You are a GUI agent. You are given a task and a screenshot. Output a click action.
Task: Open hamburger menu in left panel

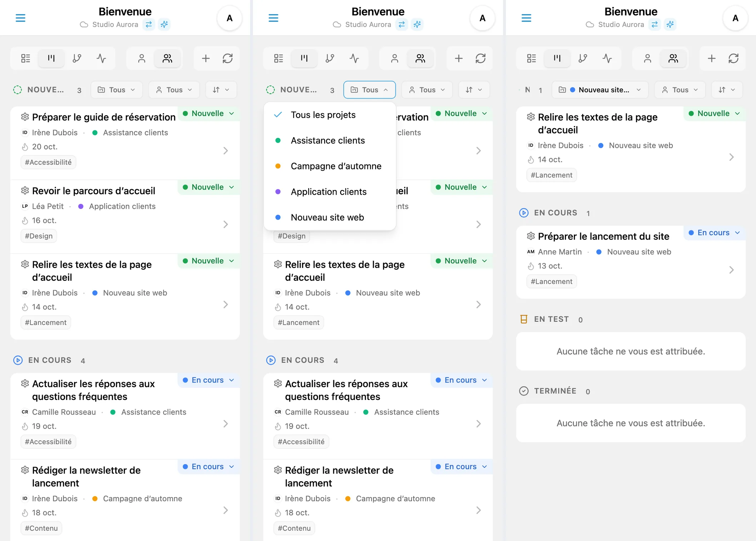(20, 18)
